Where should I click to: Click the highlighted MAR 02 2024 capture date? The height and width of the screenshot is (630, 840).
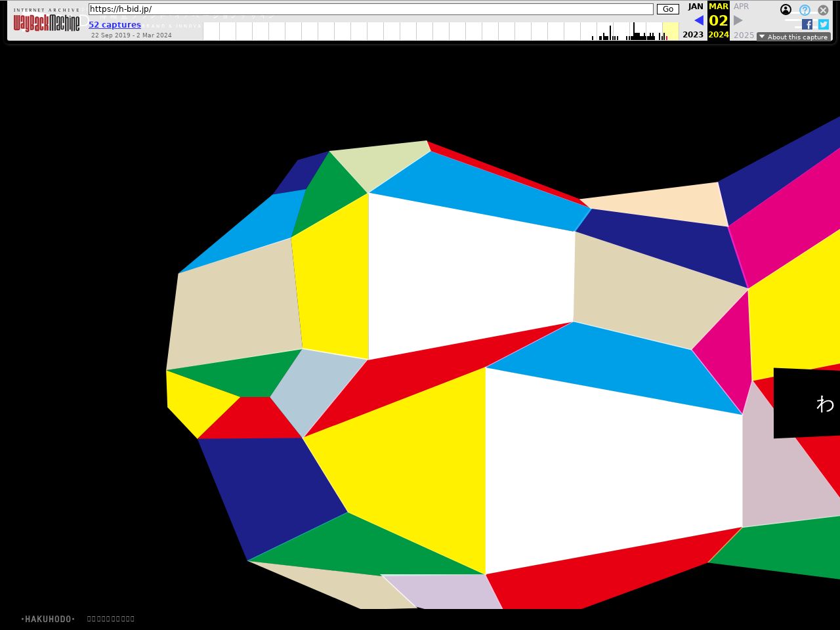pos(719,20)
